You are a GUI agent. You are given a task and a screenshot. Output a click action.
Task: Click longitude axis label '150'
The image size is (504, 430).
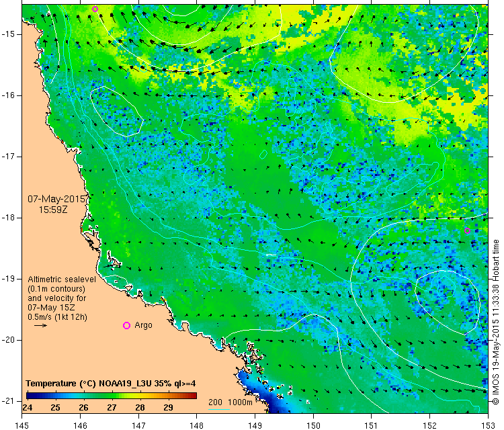pyautogui.click(x=313, y=425)
